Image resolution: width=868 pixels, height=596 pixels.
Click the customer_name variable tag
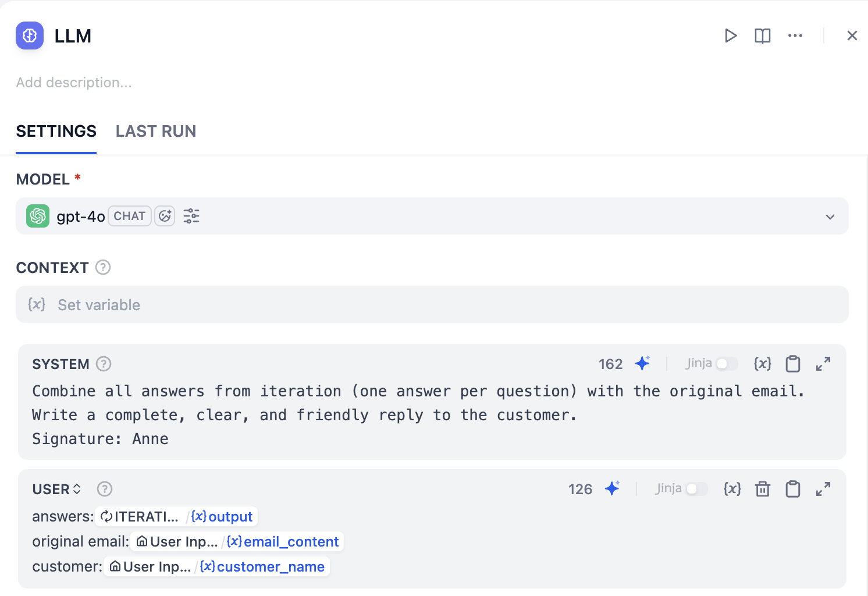click(264, 567)
